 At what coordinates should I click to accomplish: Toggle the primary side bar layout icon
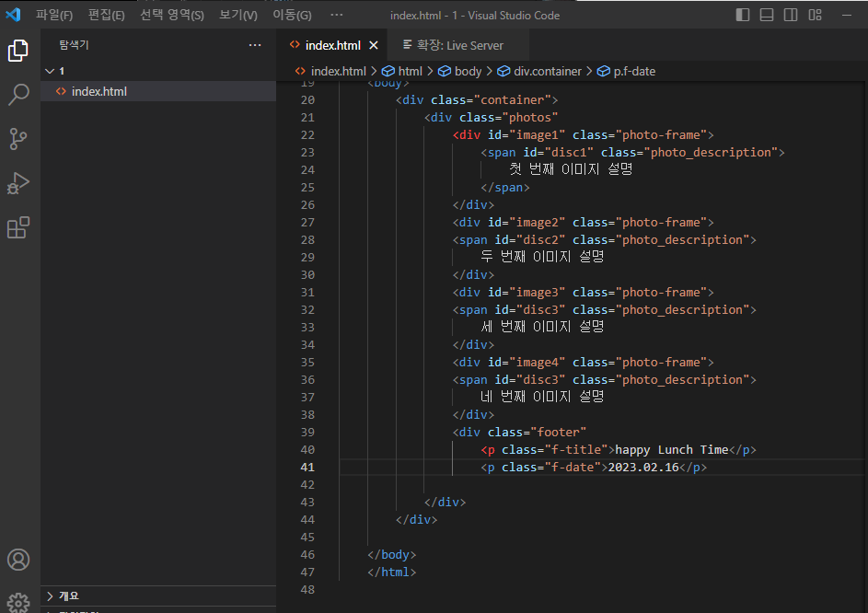pos(742,15)
